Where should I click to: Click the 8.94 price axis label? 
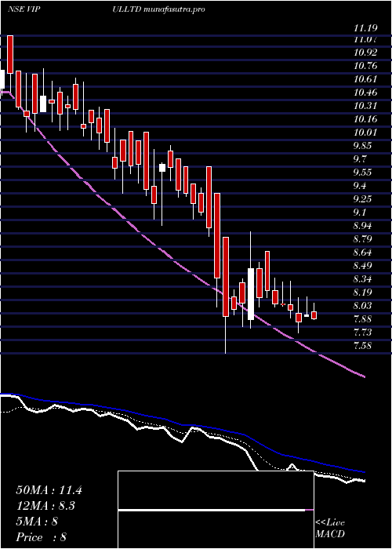pos(364,226)
